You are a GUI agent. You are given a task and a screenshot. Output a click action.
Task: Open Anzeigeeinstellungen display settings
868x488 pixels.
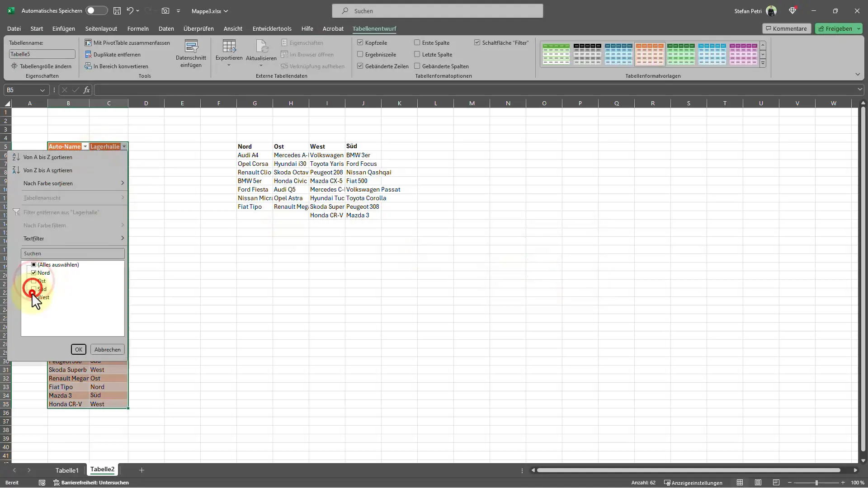point(693,483)
